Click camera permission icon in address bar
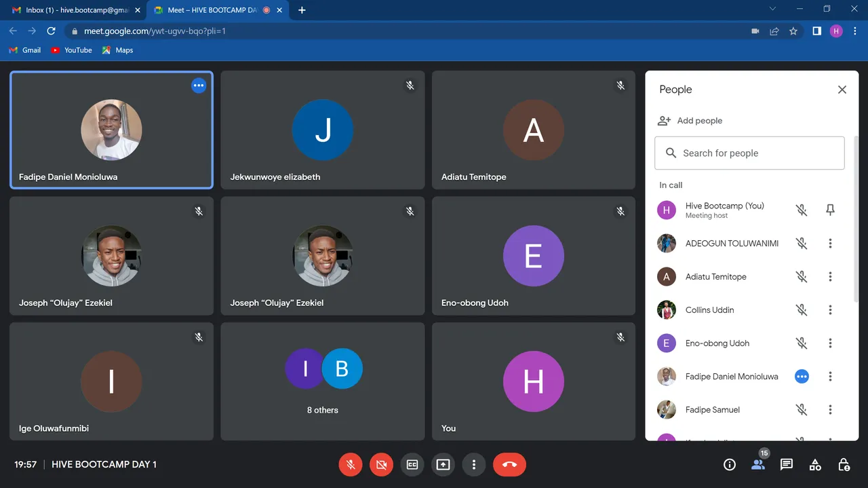Screen dimensions: 868x488 click(755, 31)
